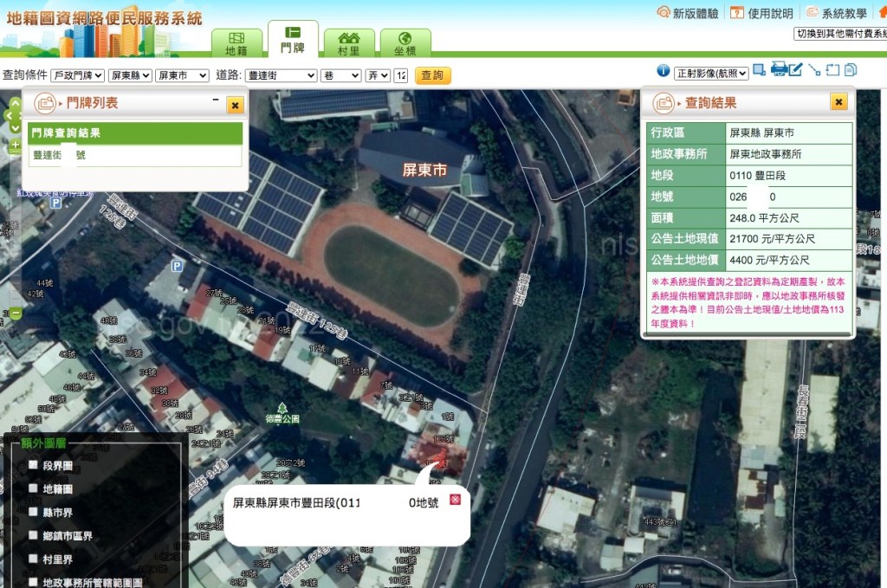Screen dimensions: 887x588
Task: Enable the 段界圖 layer checkbox
Action: click(33, 465)
